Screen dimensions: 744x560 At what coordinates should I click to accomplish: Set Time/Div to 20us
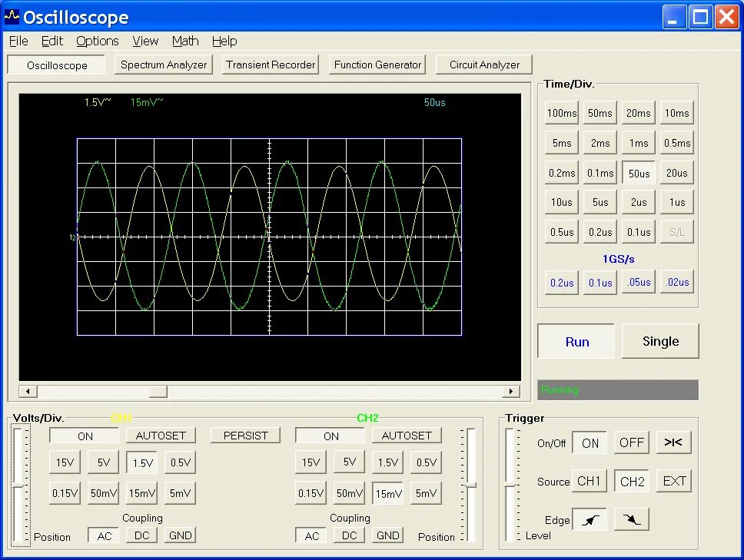(x=676, y=173)
